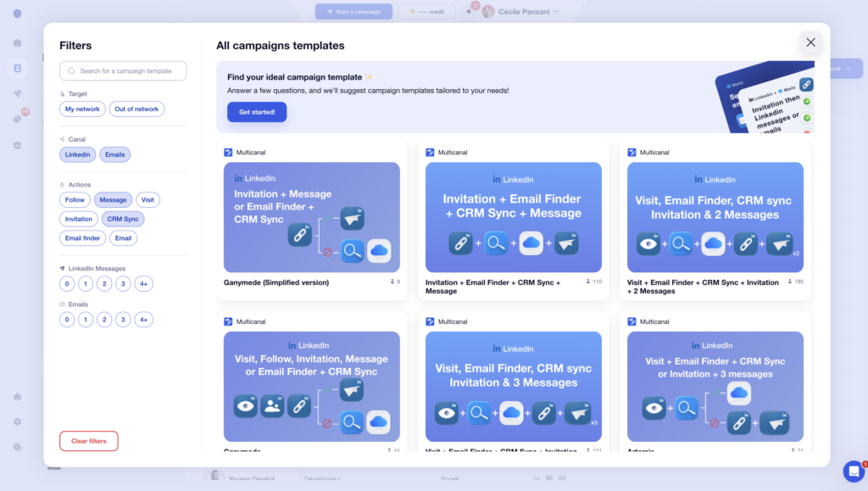Toggle the LinkedIn canal filter

click(x=77, y=154)
